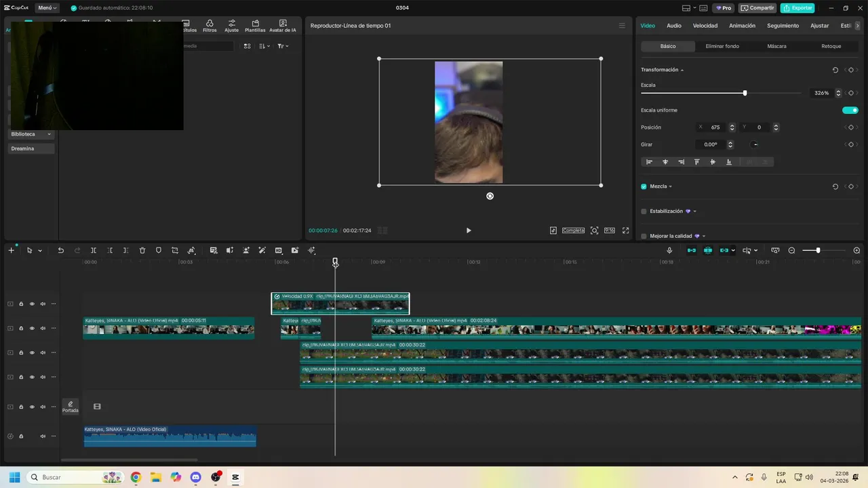Open the selection tool mode dropdown
This screenshot has width=868, height=488.
40,251
